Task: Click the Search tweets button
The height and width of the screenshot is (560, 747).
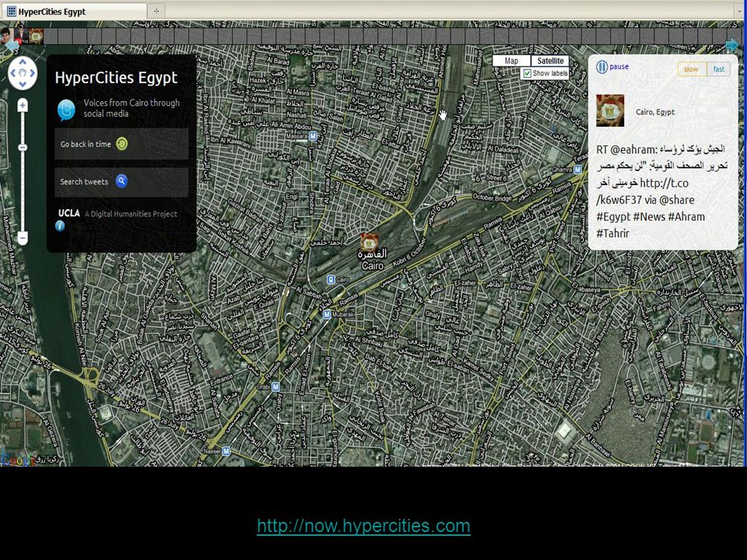Action: click(121, 181)
